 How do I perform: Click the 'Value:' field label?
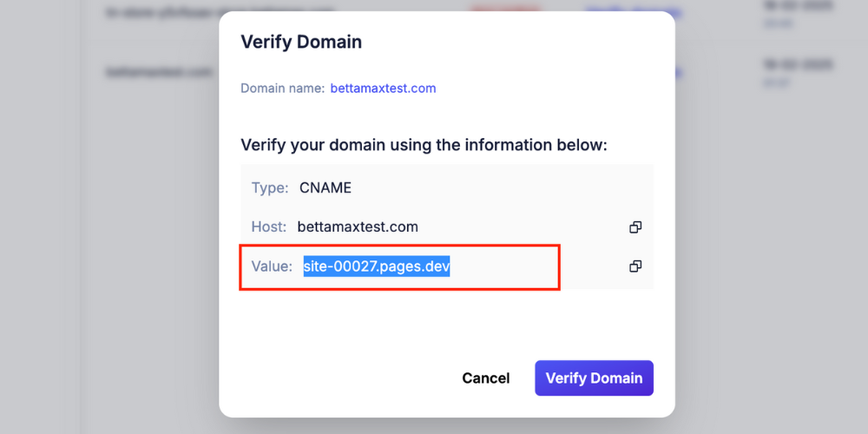272,266
